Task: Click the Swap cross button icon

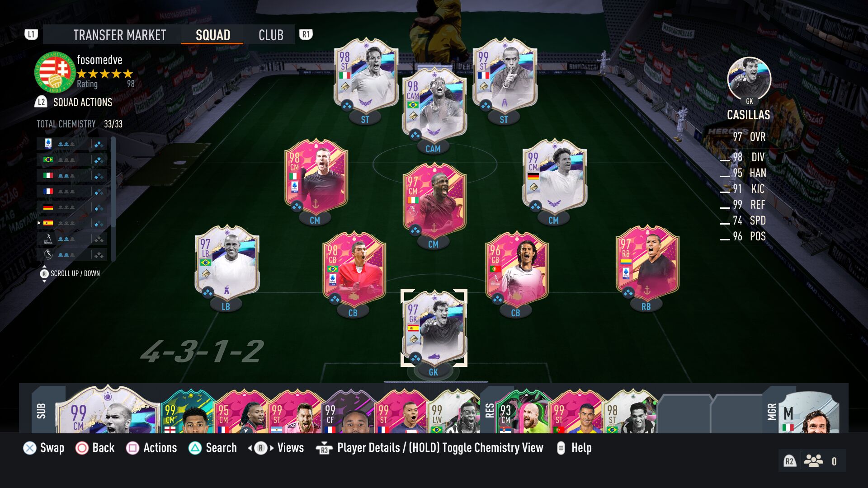Action: point(30,448)
